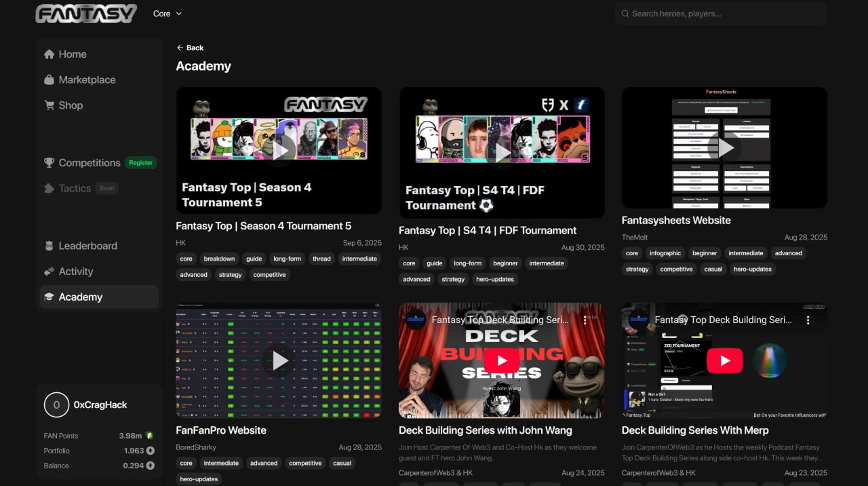The image size is (868, 486).
Task: Click the Back link
Action: pos(190,48)
